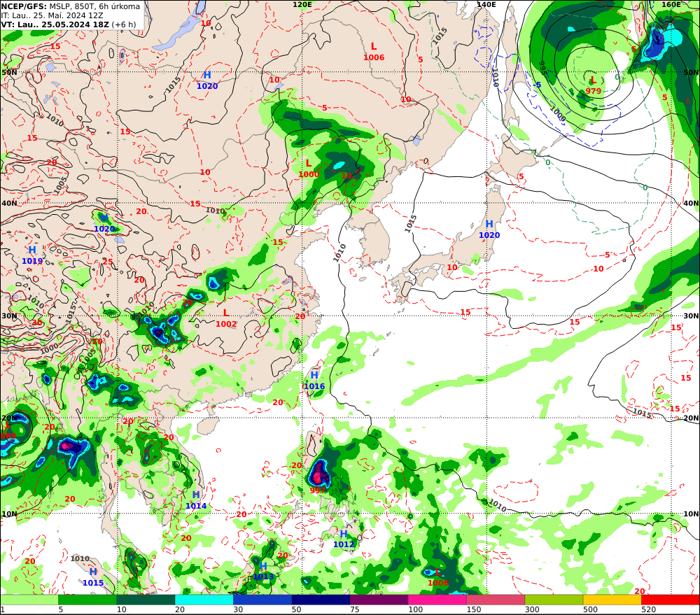This screenshot has width=700, height=615.
Task: Pick the orange 500–520 legend swatch
Action: tap(612, 600)
